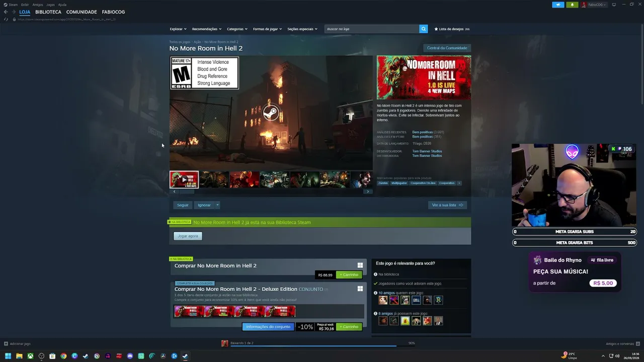This screenshot has height=362, width=644.
Task: Click the Zumbis tag
Action: [383, 183]
